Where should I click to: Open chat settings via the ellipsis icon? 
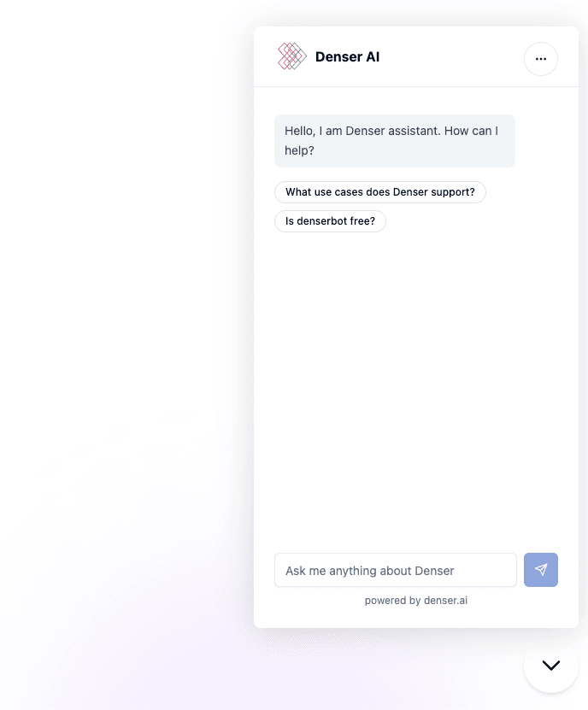pos(541,59)
